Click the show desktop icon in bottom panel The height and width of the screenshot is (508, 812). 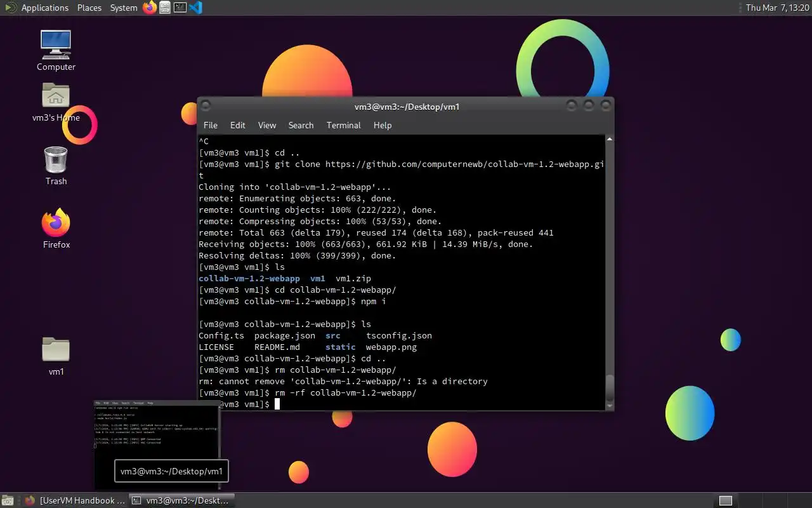[x=7, y=500]
